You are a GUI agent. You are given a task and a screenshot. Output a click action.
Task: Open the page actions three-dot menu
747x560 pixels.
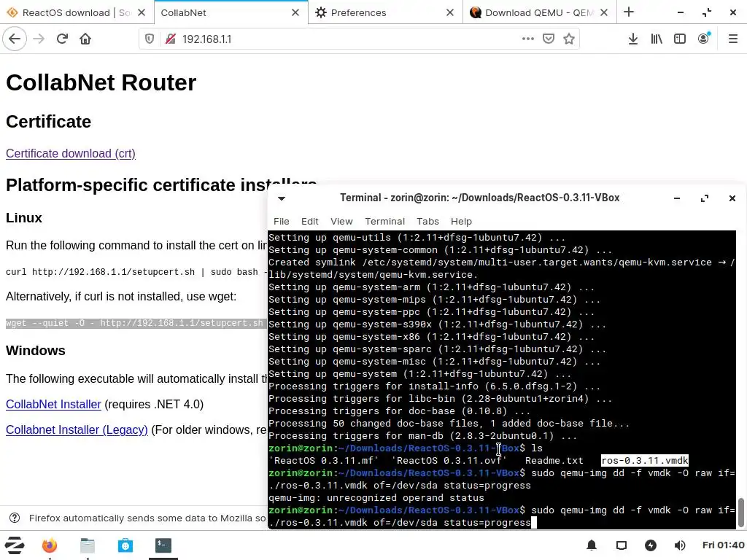(x=528, y=39)
